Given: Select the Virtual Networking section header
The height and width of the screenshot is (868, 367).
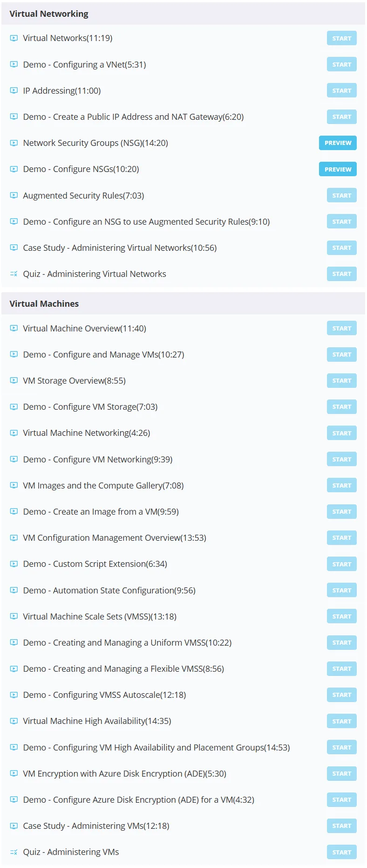Looking at the screenshot, I should (x=183, y=14).
